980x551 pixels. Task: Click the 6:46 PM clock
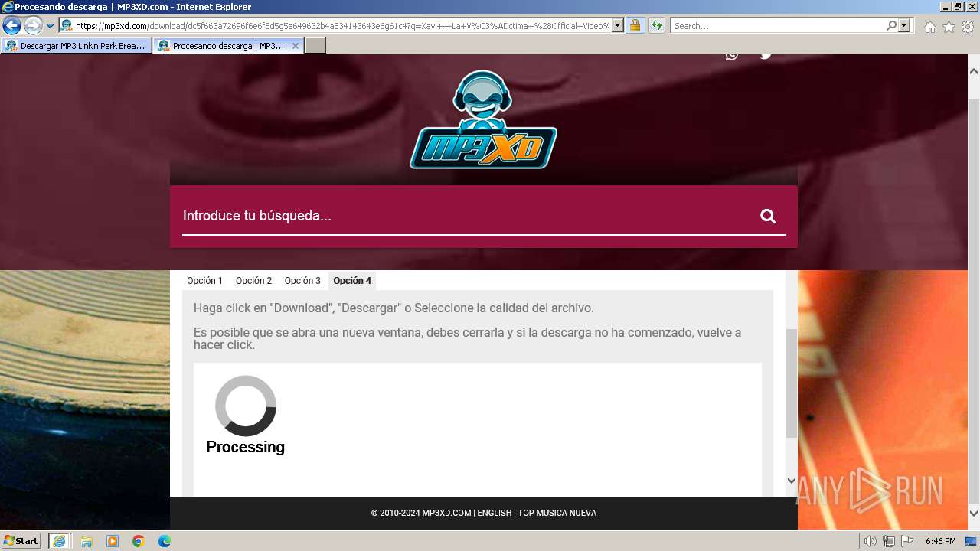coord(940,541)
